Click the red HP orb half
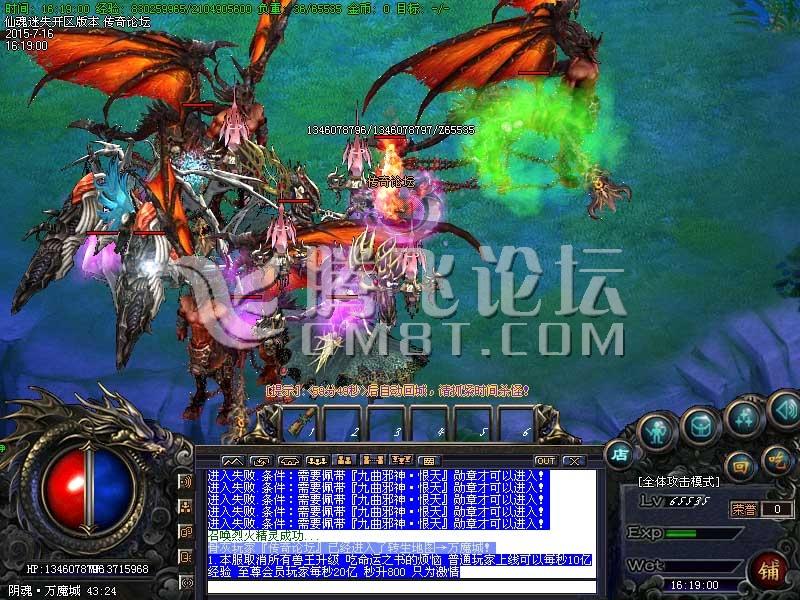Image resolution: width=800 pixels, height=600 pixels. coord(65,489)
